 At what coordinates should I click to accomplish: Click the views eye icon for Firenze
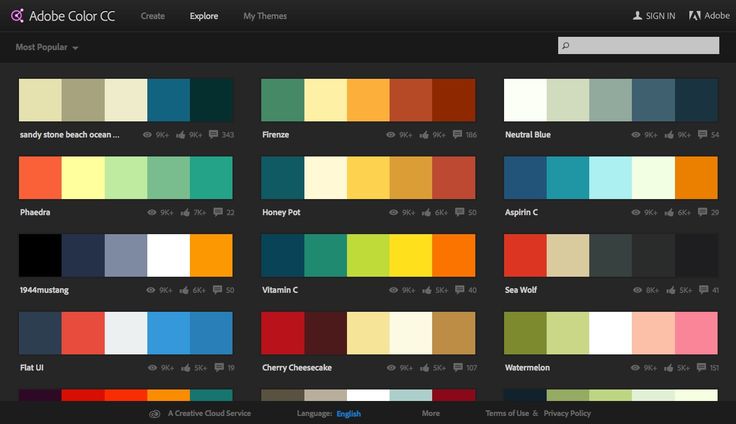click(x=391, y=135)
